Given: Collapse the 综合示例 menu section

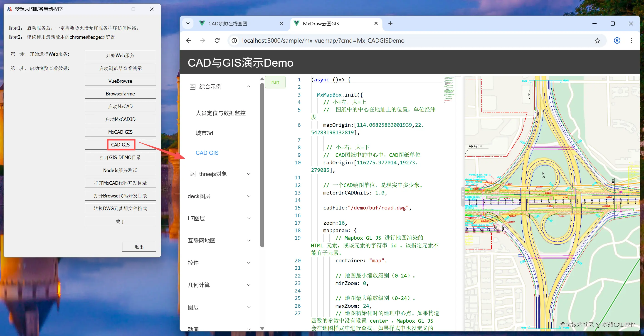Looking at the screenshot, I should (x=249, y=87).
